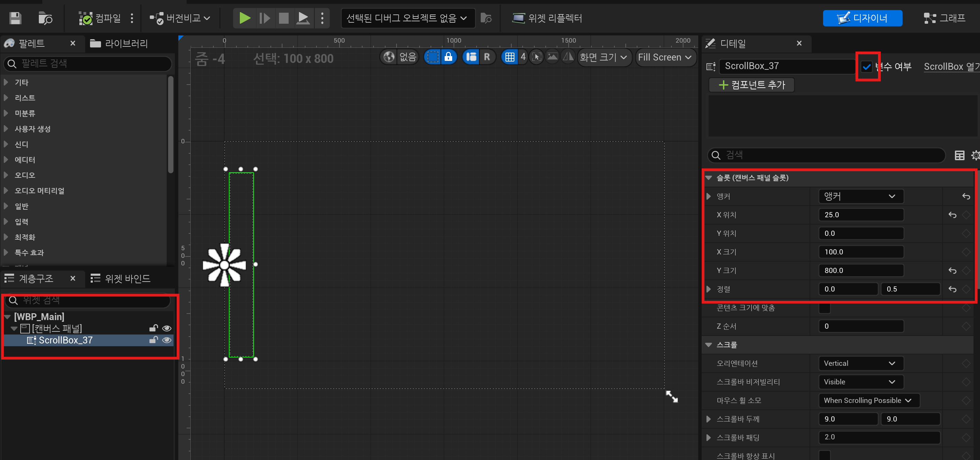Switch to 그래프 mode
980x460 pixels.
coord(945,18)
